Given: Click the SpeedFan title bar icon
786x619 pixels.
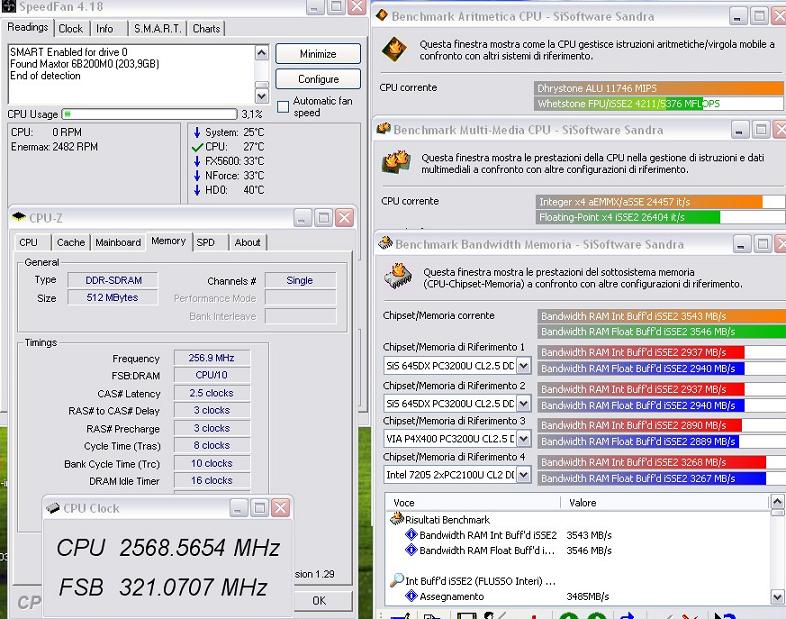Looking at the screenshot, I should coord(9,6).
